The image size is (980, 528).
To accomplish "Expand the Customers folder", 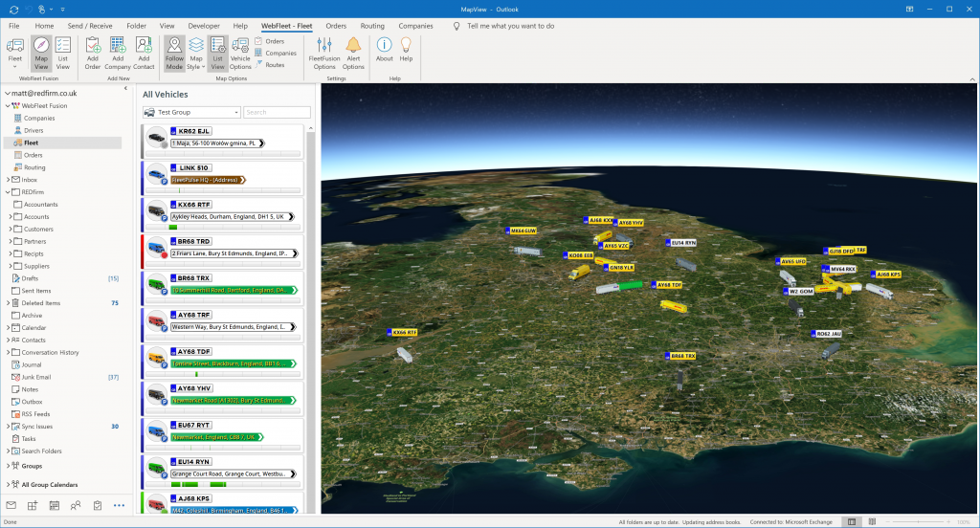I will tap(10, 229).
